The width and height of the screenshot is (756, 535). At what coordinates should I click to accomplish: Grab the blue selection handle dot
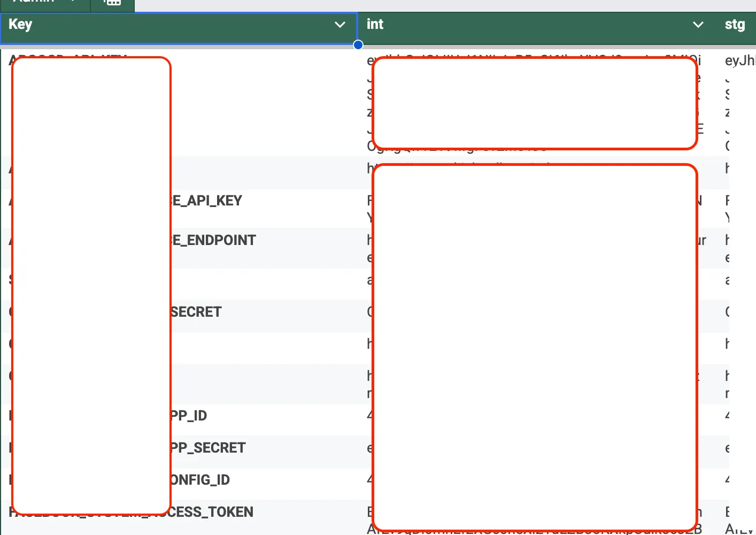click(x=358, y=45)
